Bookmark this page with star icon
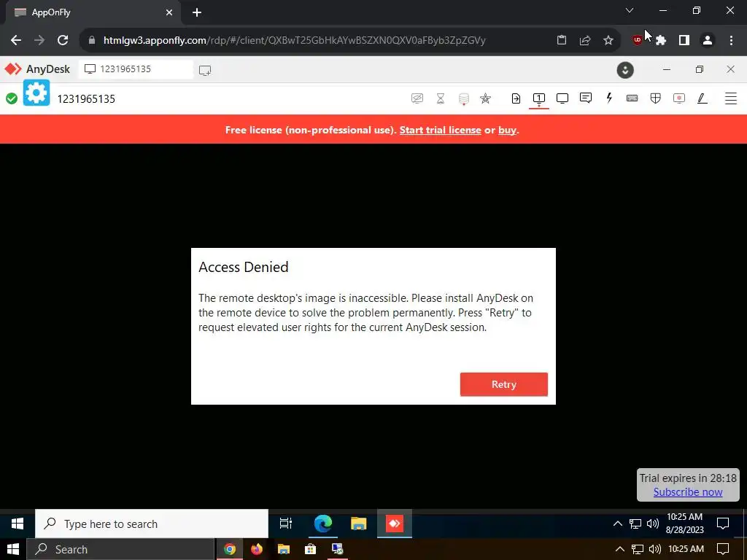747x560 pixels. tap(608, 41)
